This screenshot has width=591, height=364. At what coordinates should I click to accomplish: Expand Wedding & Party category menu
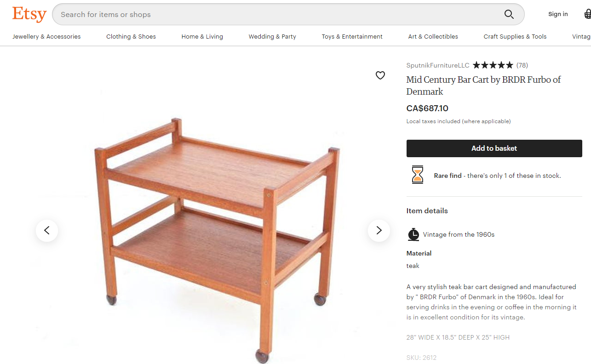click(272, 37)
